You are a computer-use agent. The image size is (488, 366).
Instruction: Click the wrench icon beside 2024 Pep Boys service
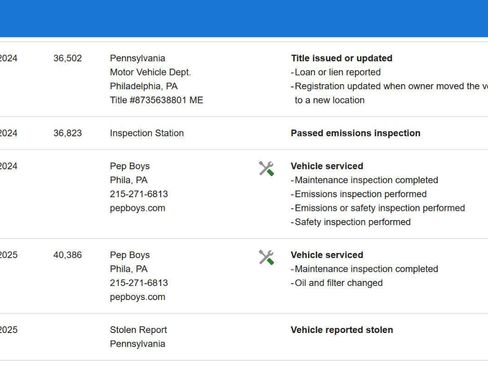[266, 168]
